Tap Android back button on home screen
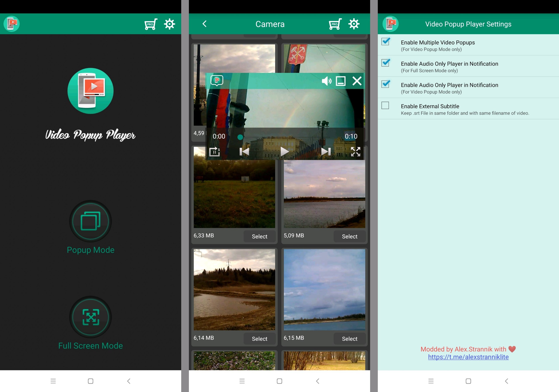The image size is (559, 392). pos(129,381)
